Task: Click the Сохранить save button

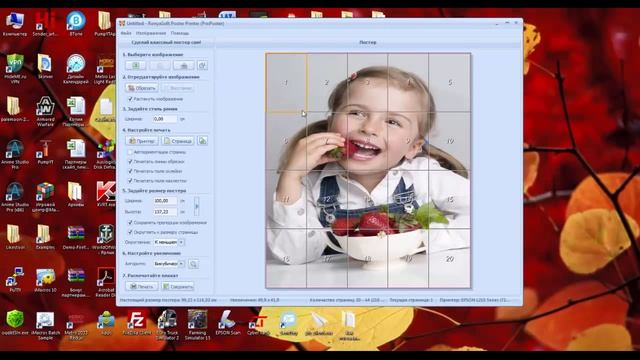Action: [x=178, y=287]
